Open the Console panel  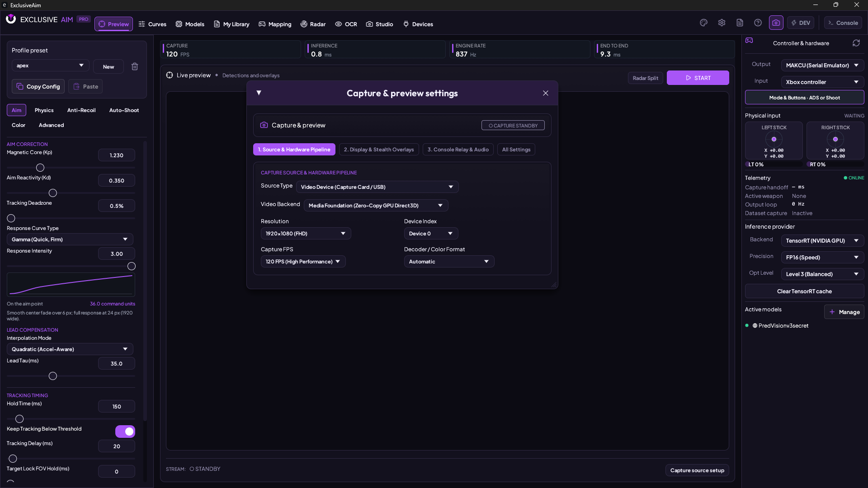[843, 23]
